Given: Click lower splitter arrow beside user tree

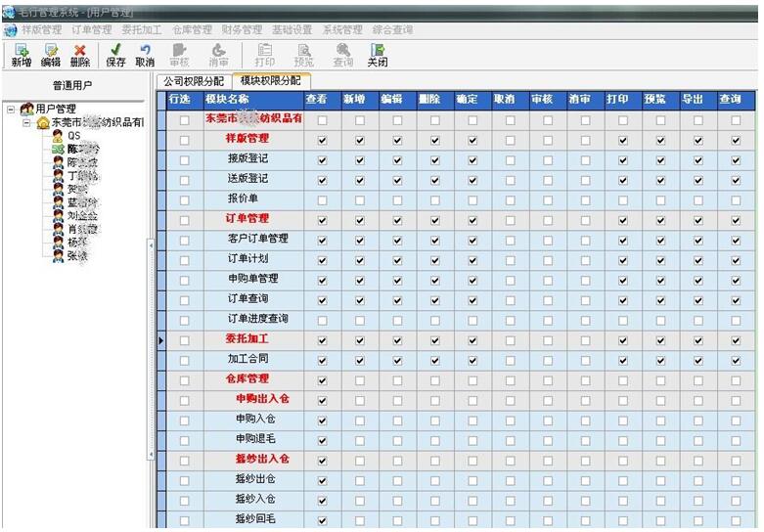Looking at the screenshot, I should tap(151, 454).
